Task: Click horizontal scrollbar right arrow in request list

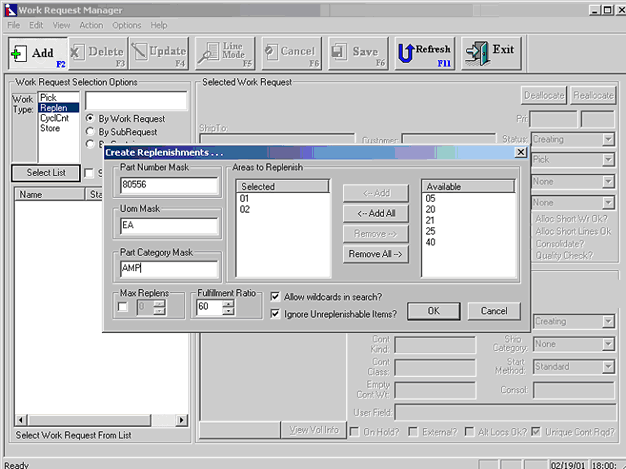Action: pos(182,420)
